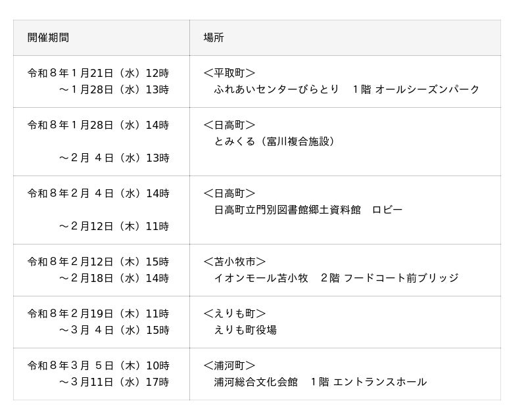Click the <平取町> town label
This screenshot has width=526, height=420.
pos(229,73)
